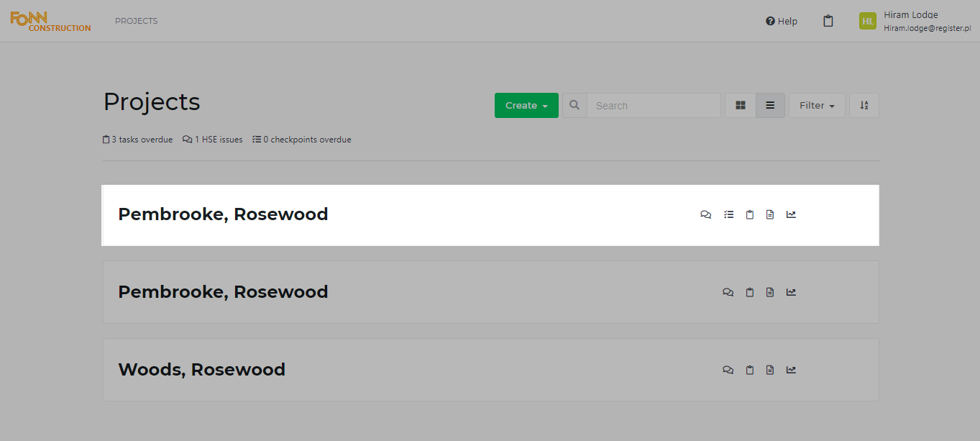This screenshot has width=980, height=441.
Task: Click the 3 tasks overdue link
Action: [138, 140]
